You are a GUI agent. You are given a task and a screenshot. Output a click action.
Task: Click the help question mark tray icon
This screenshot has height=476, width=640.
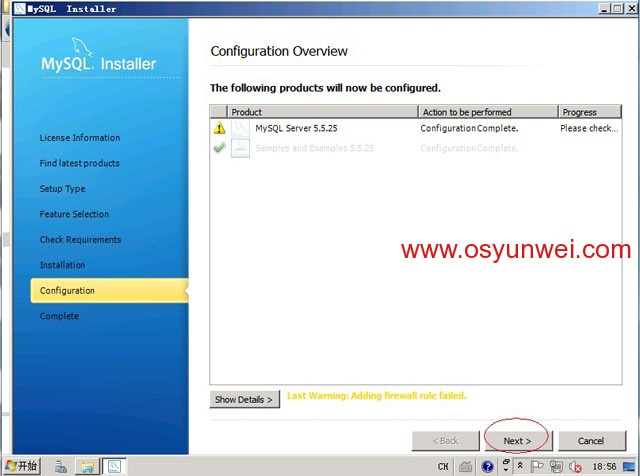click(x=488, y=466)
